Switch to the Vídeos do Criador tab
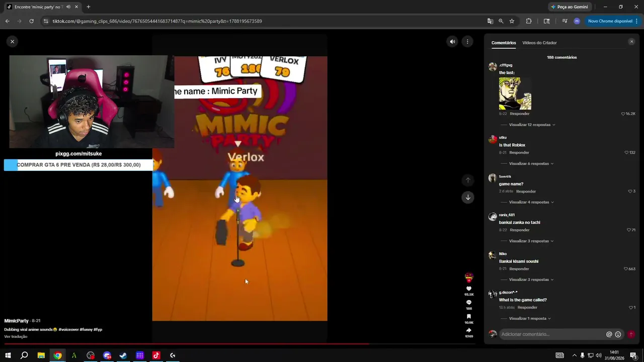 pyautogui.click(x=539, y=43)
